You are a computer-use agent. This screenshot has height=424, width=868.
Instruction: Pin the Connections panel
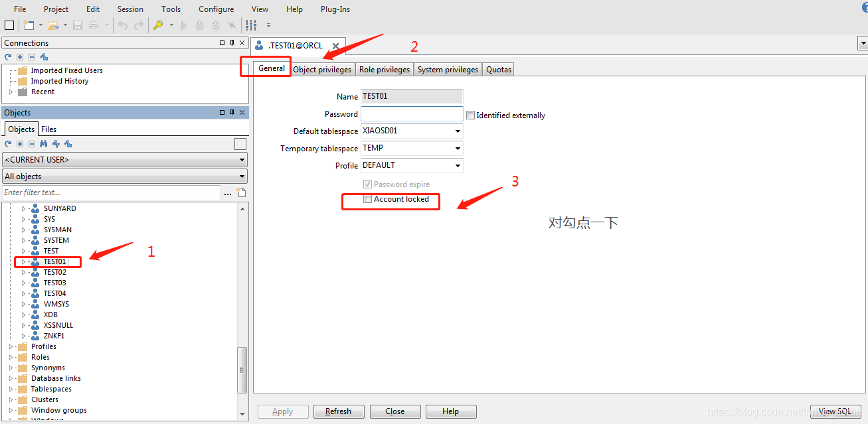(x=232, y=43)
